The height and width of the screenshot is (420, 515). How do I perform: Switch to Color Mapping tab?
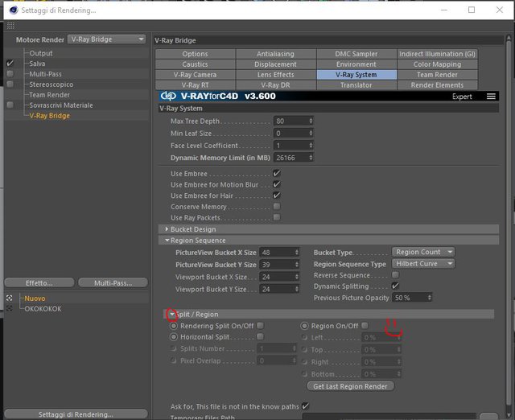click(437, 64)
